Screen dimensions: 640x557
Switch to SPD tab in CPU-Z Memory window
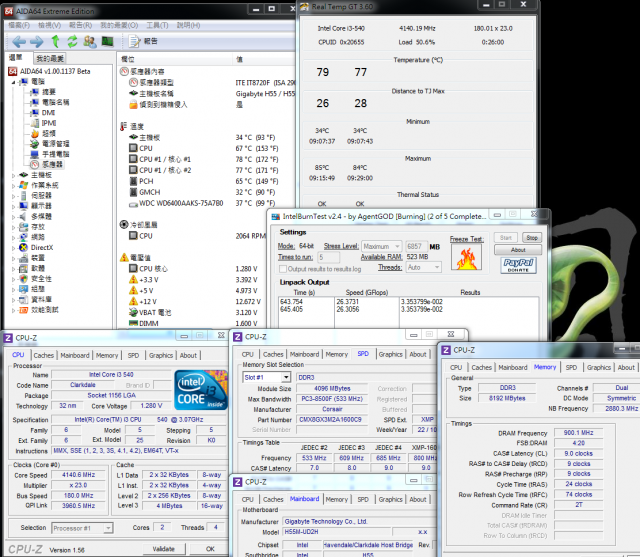coord(571,367)
